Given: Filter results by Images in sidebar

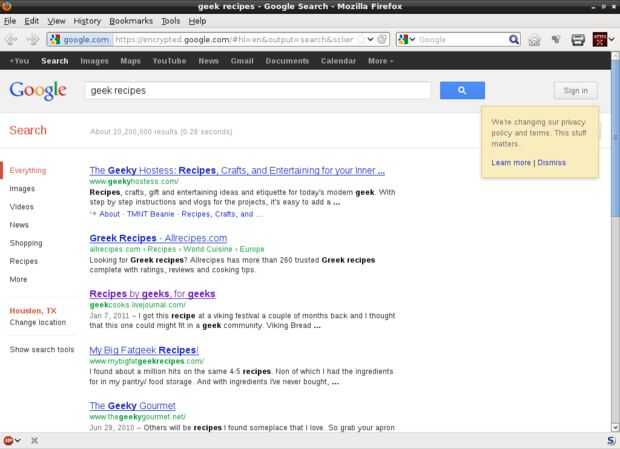Looking at the screenshot, I should (22, 189).
